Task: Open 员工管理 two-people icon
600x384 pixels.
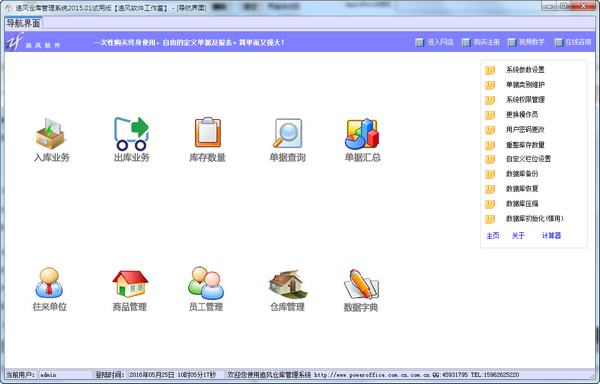Action: click(x=206, y=283)
